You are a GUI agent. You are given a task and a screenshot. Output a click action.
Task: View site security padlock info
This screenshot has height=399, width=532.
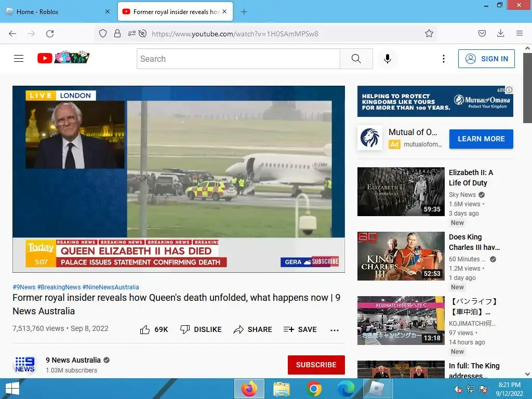click(117, 34)
